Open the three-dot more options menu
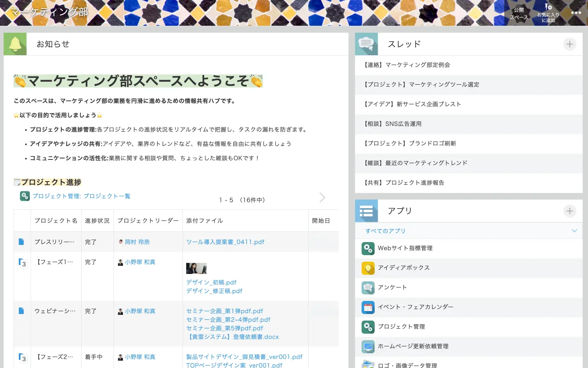This screenshot has width=588, height=368. [576, 13]
